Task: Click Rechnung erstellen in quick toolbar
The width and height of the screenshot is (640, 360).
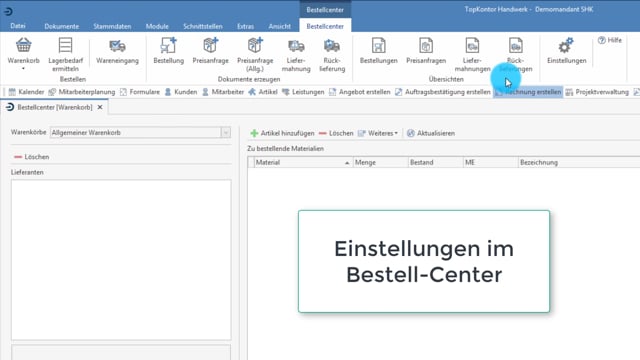Action: pos(528,92)
